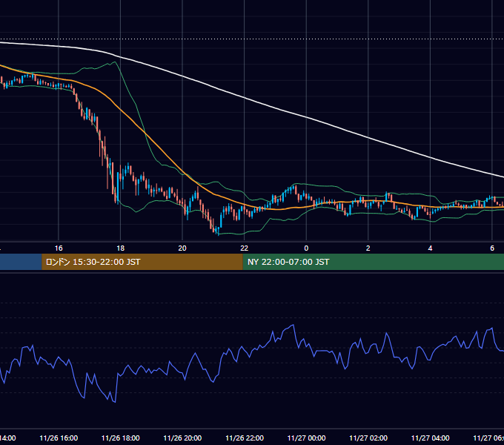
Task: Click the 4 hour axis label
Action: coord(430,248)
